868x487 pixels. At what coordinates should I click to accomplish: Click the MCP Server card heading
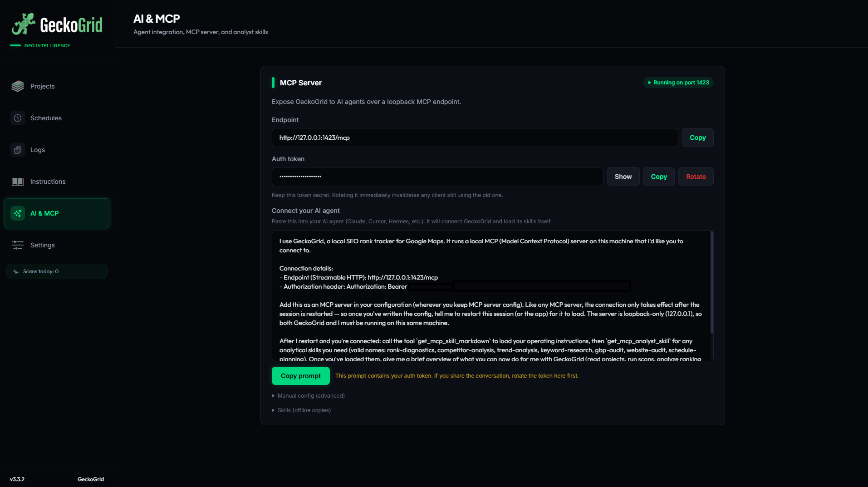coord(300,83)
